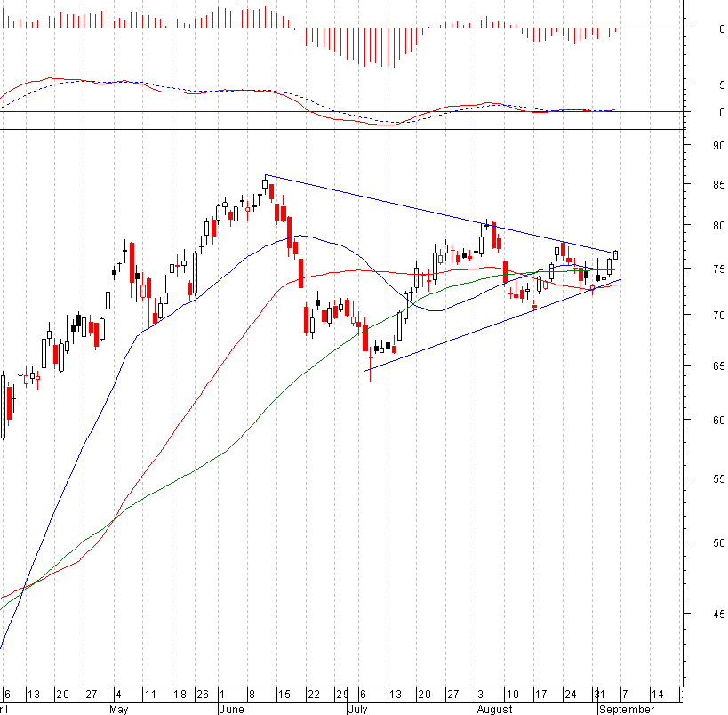
Task: Click the July month label
Action: pos(358,710)
